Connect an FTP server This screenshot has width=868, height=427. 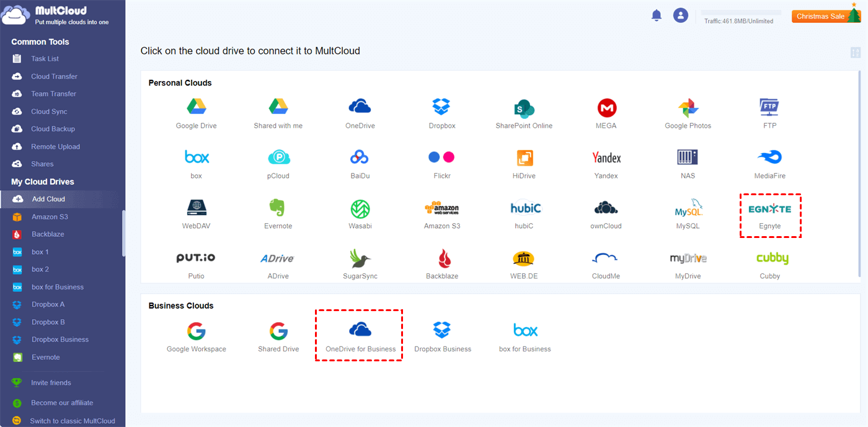pos(769,113)
